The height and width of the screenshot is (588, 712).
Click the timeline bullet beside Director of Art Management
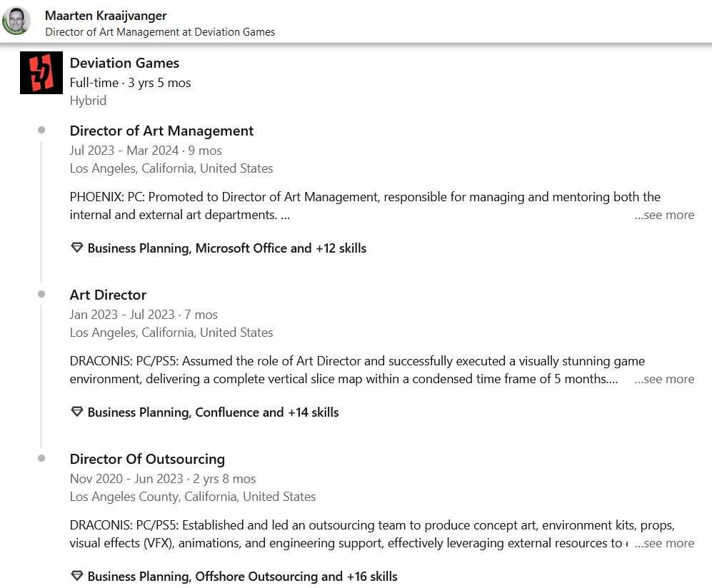pyautogui.click(x=41, y=130)
